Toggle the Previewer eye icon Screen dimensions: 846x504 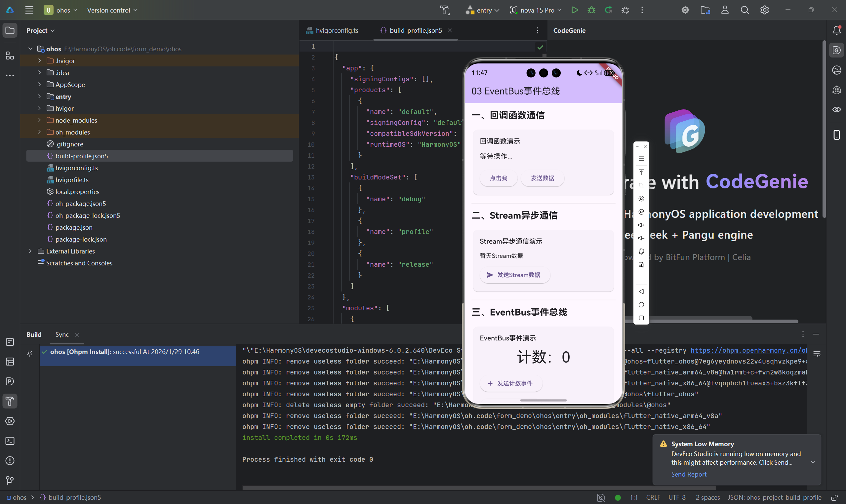tap(836, 109)
